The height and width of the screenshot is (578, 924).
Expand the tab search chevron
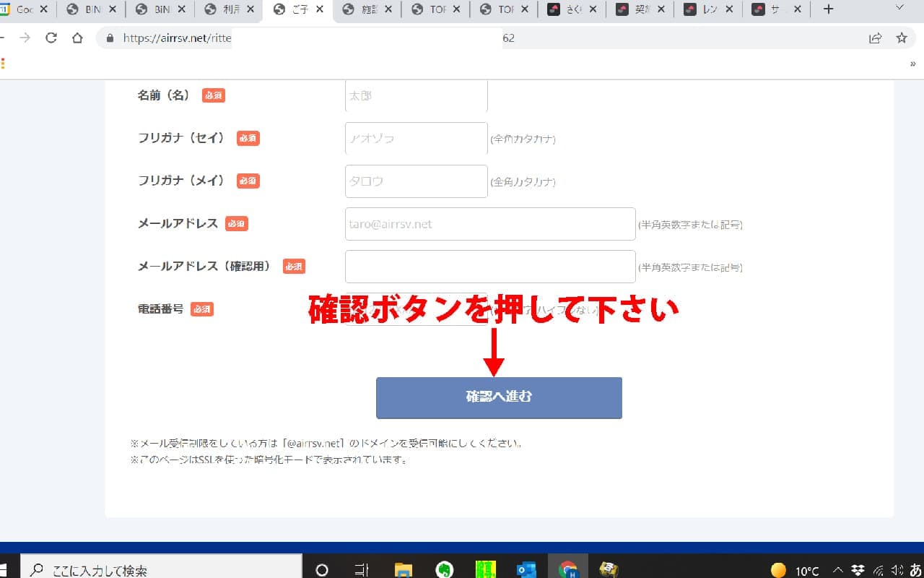pos(899,9)
